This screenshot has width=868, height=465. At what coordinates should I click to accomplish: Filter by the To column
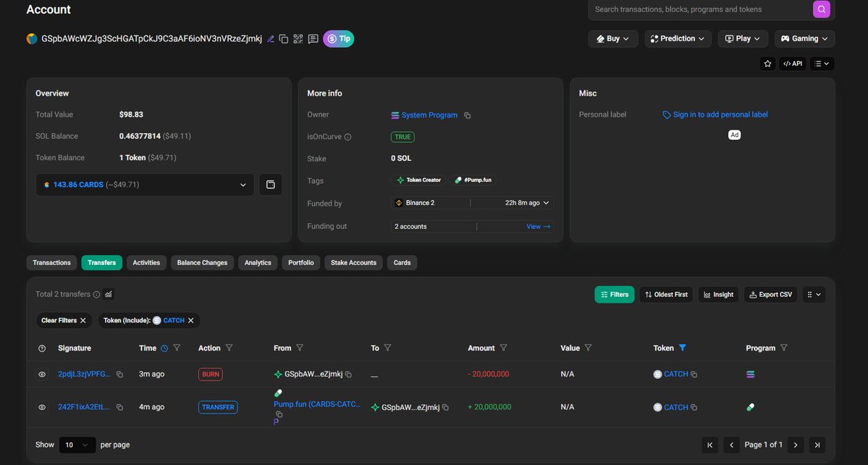click(387, 348)
